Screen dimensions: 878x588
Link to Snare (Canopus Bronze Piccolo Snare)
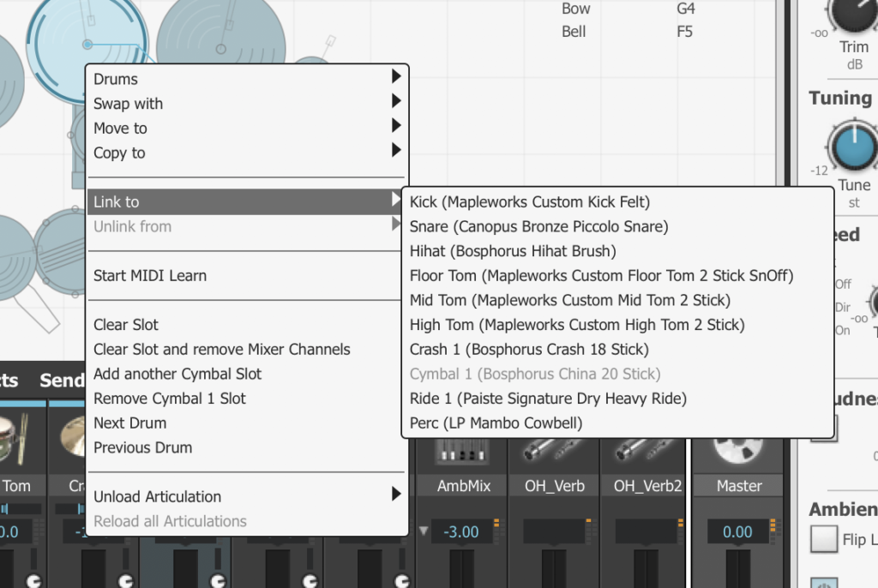tap(538, 226)
